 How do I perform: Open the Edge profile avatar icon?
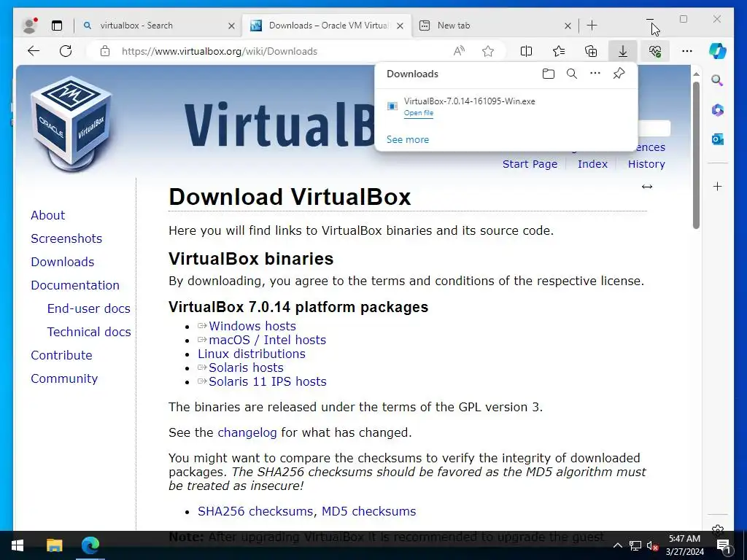[30, 26]
